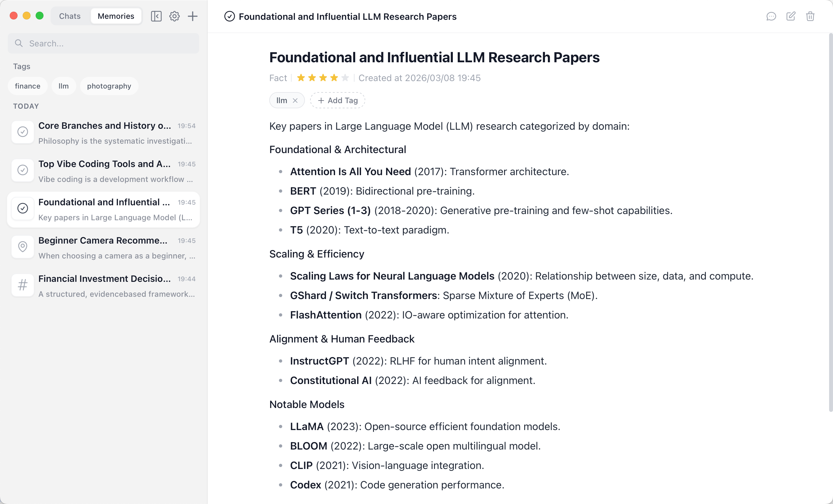Set rating to five stars
Viewport: 833px width, 504px height.
click(345, 78)
